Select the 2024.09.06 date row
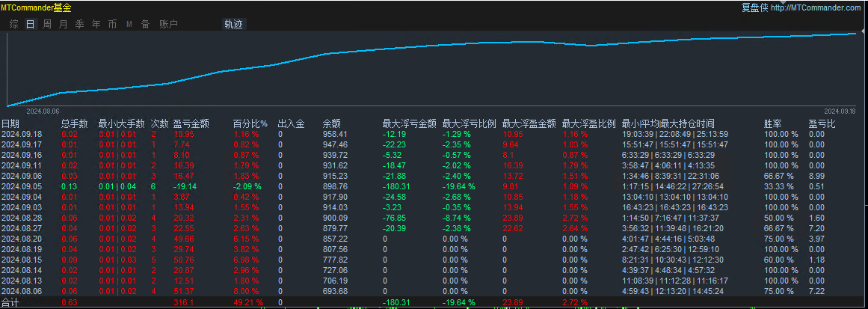 coord(22,176)
